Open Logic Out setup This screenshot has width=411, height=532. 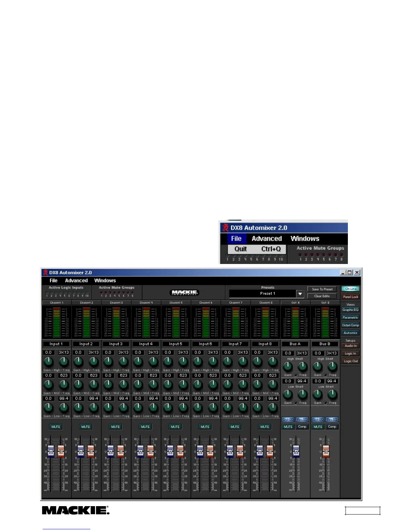coord(351,361)
